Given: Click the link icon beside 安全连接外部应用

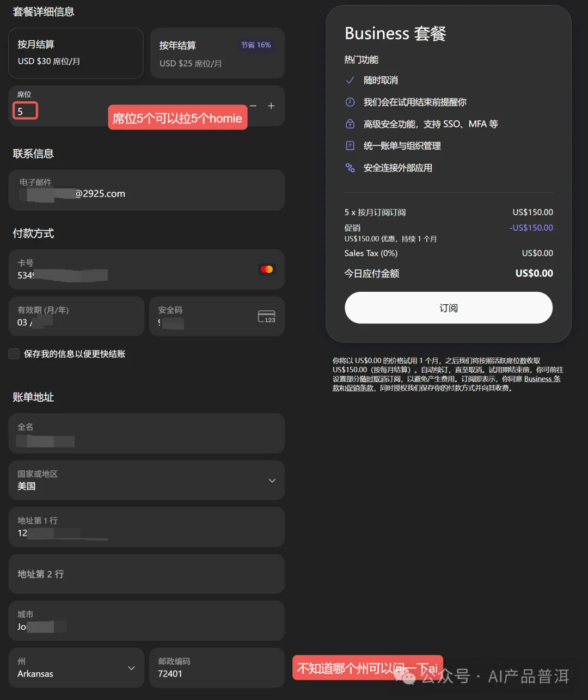Looking at the screenshot, I should (350, 167).
